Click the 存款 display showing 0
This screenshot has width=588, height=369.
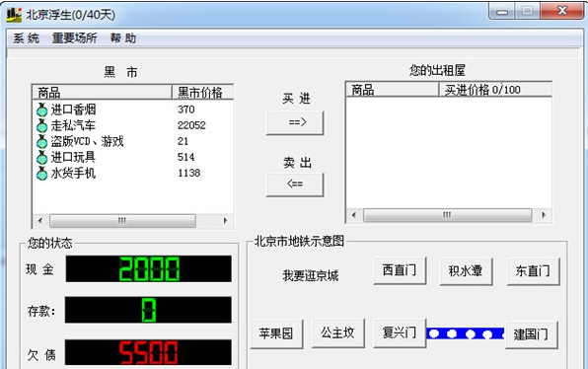149,310
